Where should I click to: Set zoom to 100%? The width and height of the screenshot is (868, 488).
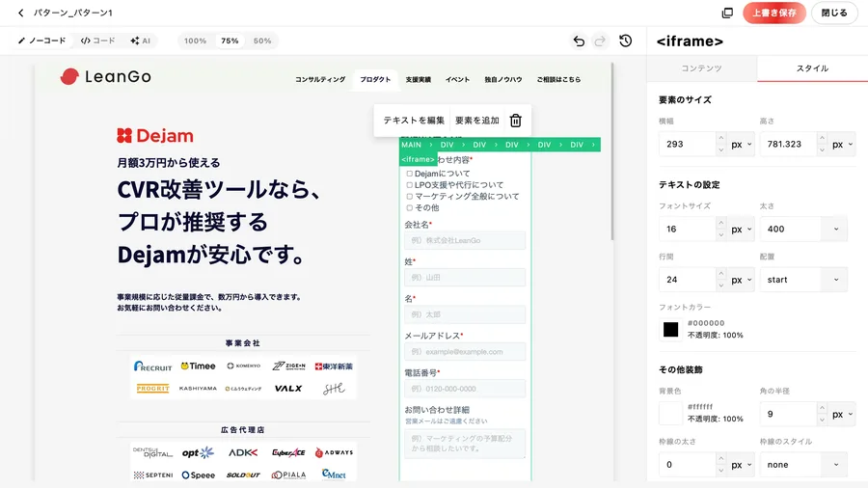(x=196, y=41)
